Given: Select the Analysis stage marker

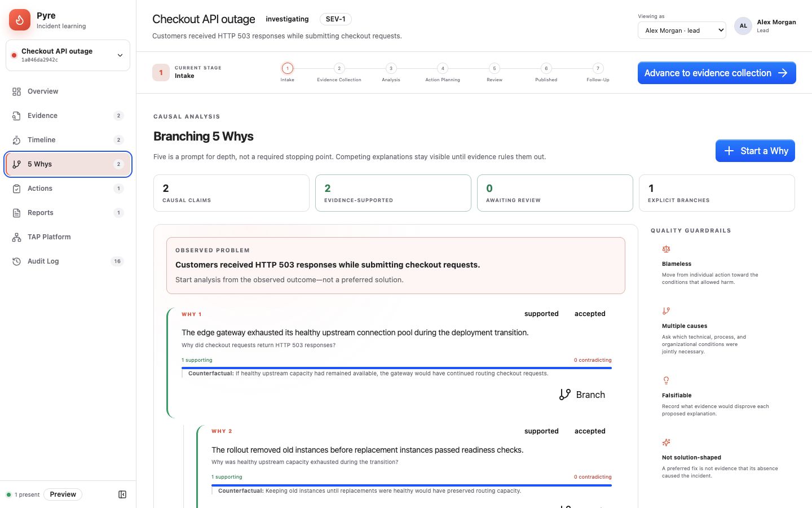Looking at the screenshot, I should [391, 68].
